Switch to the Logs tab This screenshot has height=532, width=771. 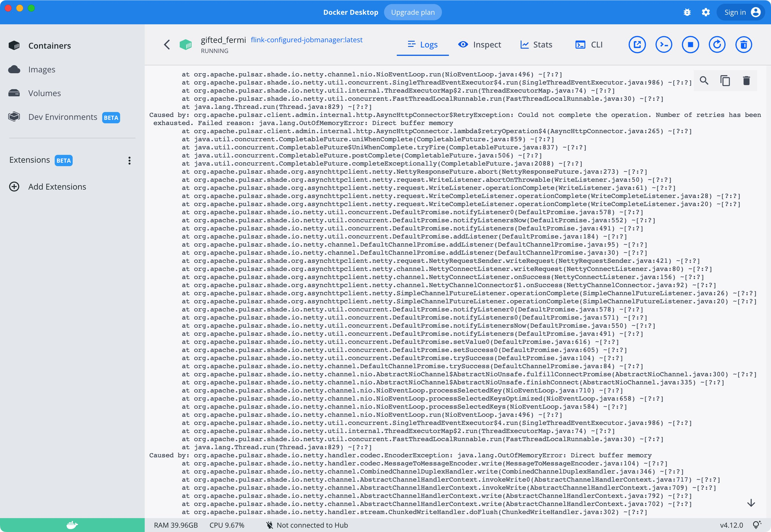[422, 45]
